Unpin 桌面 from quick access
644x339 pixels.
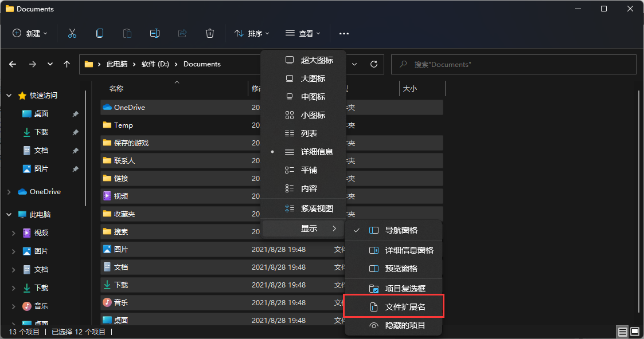76,114
